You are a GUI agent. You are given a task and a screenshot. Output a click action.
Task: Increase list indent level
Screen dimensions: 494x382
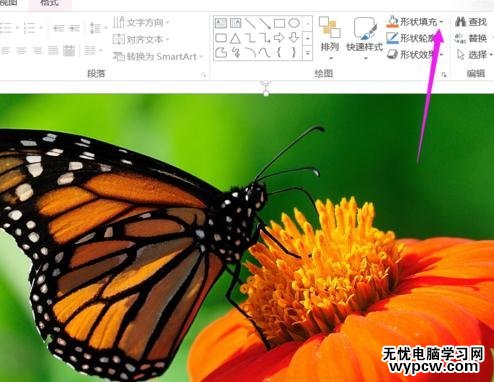click(74, 28)
